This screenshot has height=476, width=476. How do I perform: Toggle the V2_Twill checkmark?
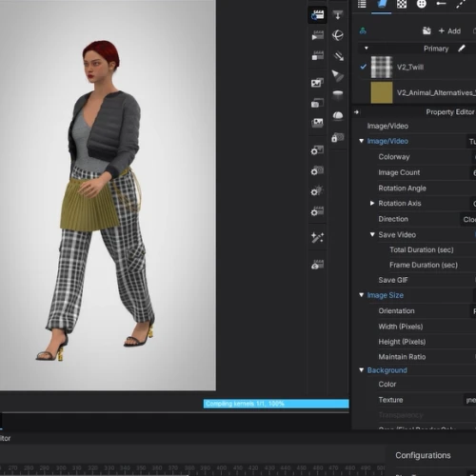coord(364,67)
